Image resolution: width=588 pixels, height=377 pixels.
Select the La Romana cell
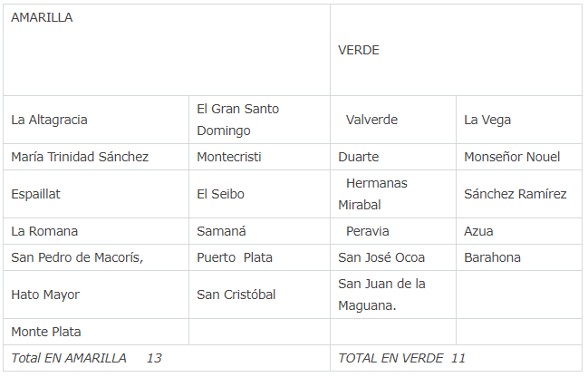[x=44, y=231]
